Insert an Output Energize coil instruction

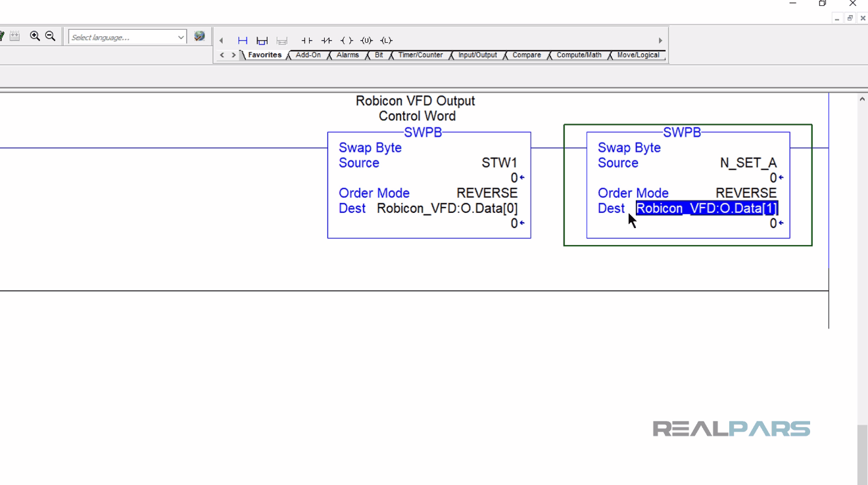coord(346,40)
